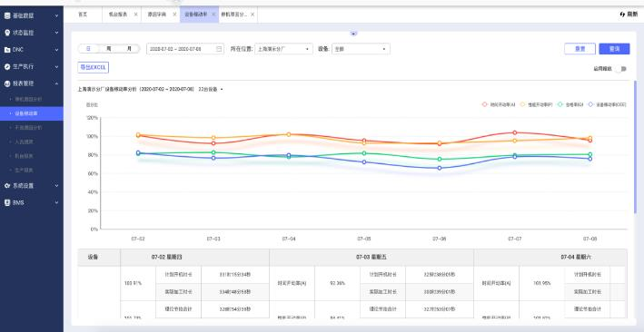Toggle the 性能开动率(P) orange legend series
The height and width of the screenshot is (332, 644).
pyautogui.click(x=537, y=104)
